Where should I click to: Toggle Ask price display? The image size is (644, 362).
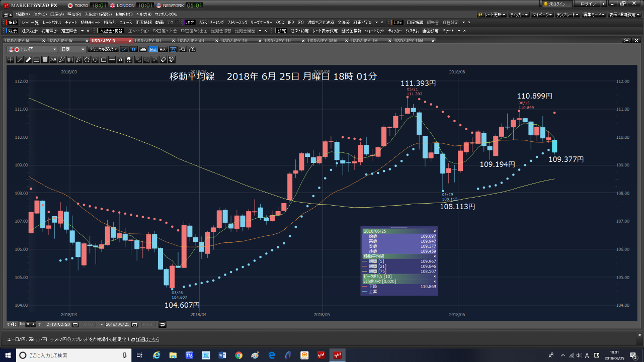pyautogui.click(x=163, y=49)
